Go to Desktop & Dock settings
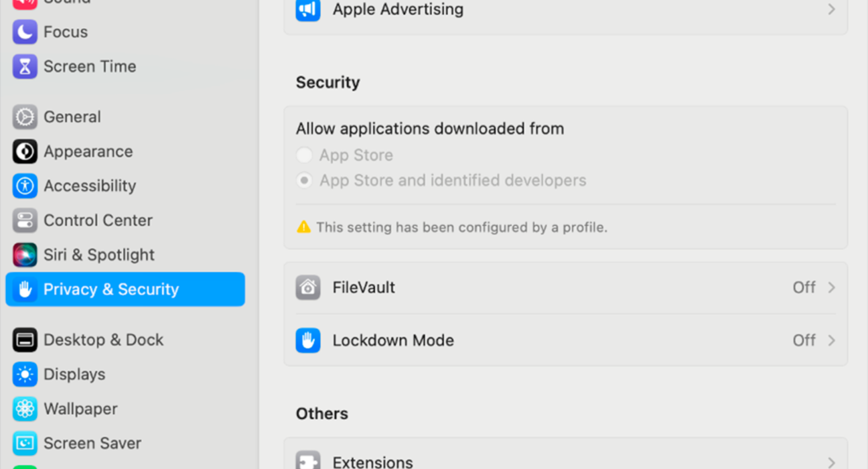Screen dimensions: 868x469 tap(103, 340)
